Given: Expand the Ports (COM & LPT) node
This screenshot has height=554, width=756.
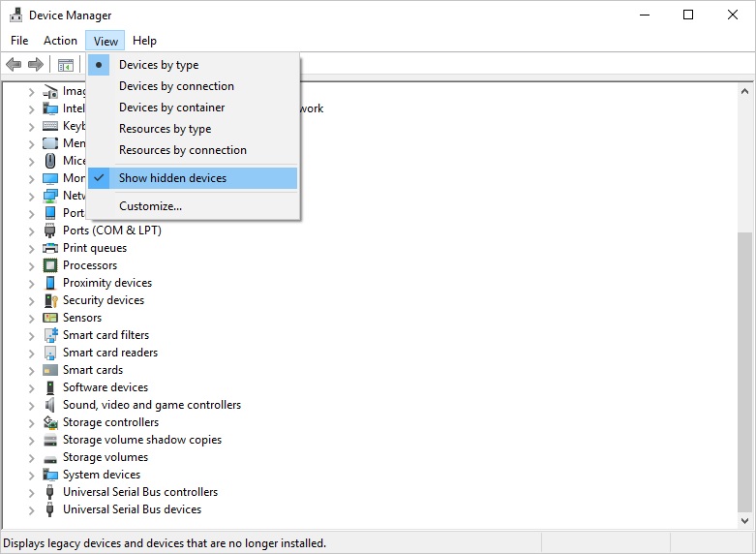Looking at the screenshot, I should 31,231.
